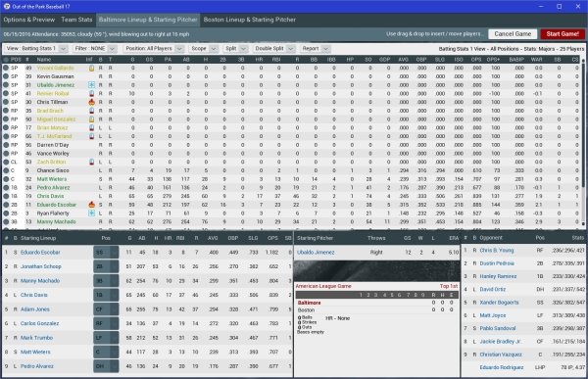Click the hot streak flame icon beside Chris Tillman
Screen dimensions: 588x379
click(91, 102)
